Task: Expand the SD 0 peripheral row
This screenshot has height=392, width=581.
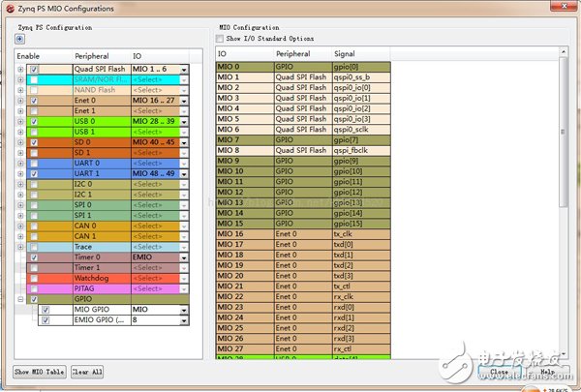Action: (x=21, y=142)
